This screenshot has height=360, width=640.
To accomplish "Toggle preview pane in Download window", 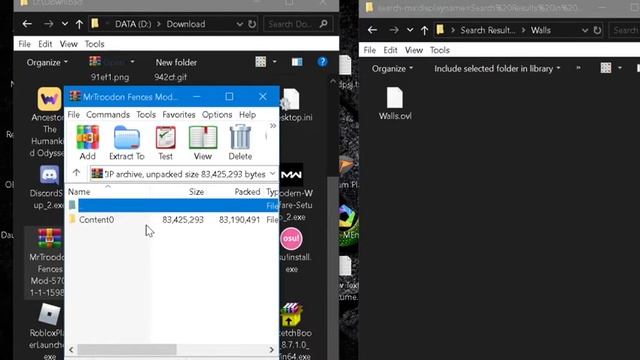I will coord(297,62).
